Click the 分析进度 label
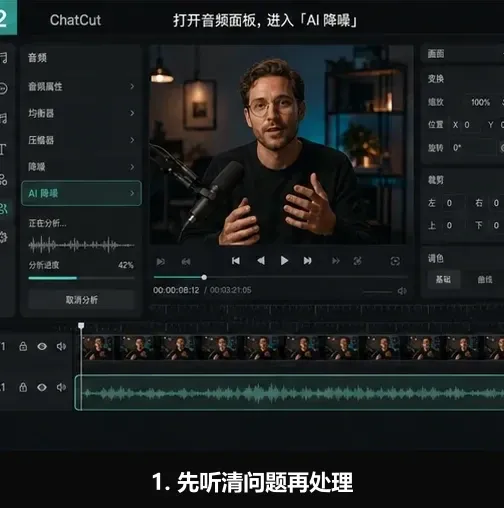 coord(44,265)
